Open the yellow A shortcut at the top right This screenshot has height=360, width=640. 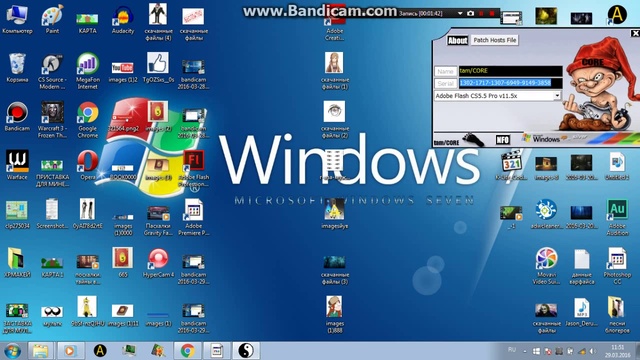tap(617, 15)
